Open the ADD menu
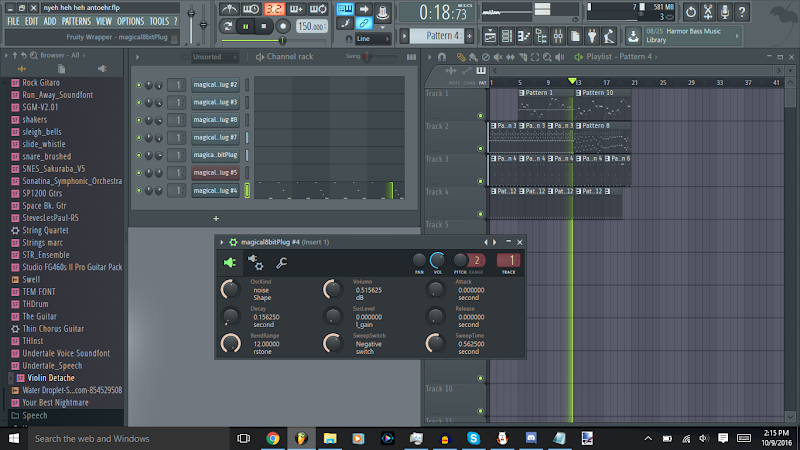 [49, 21]
